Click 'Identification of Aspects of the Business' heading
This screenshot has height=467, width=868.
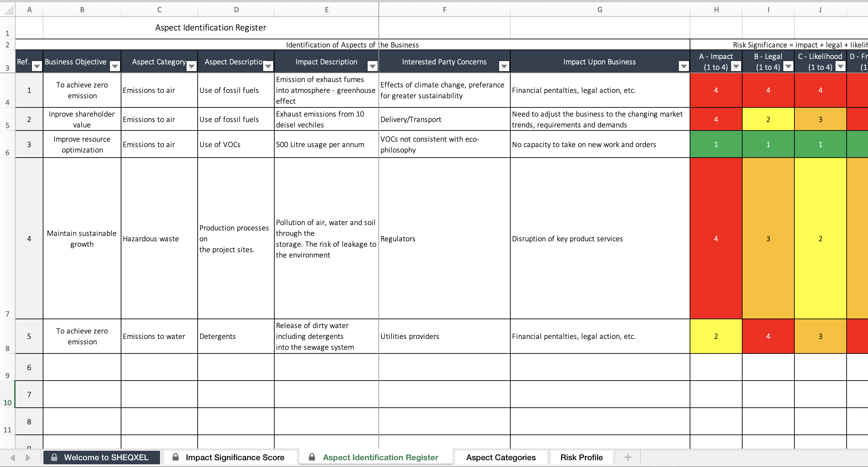tap(352, 45)
